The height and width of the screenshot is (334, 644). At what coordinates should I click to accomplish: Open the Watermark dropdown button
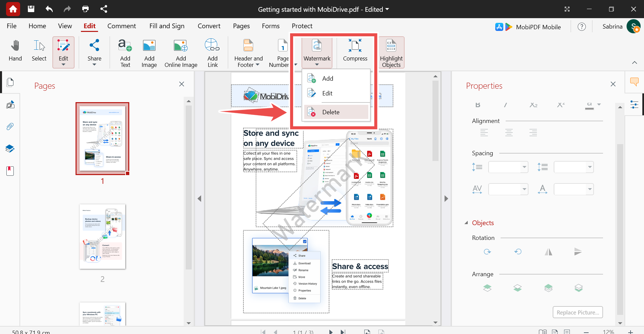(x=317, y=53)
